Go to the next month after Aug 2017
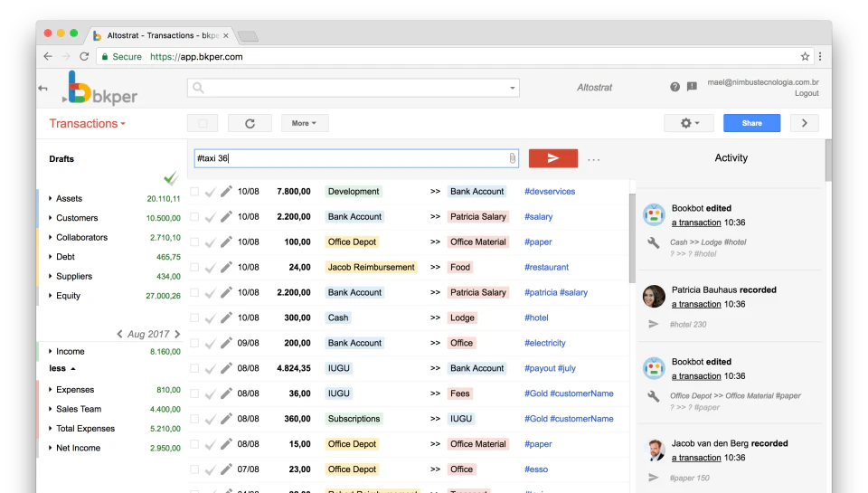The image size is (868, 493). point(177,334)
